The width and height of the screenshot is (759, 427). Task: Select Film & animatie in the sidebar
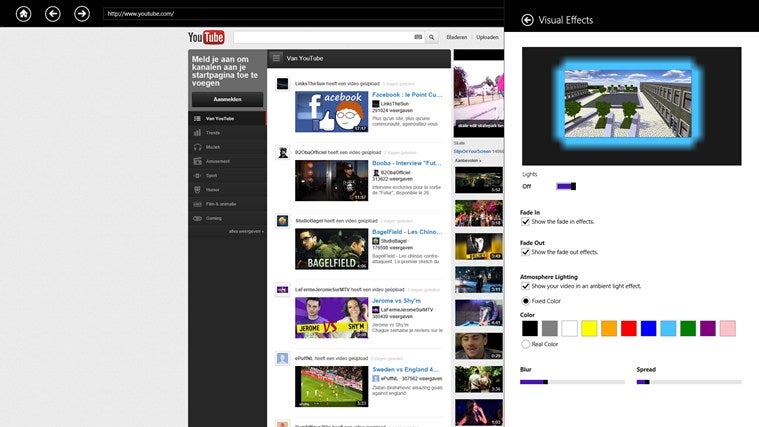[227, 204]
